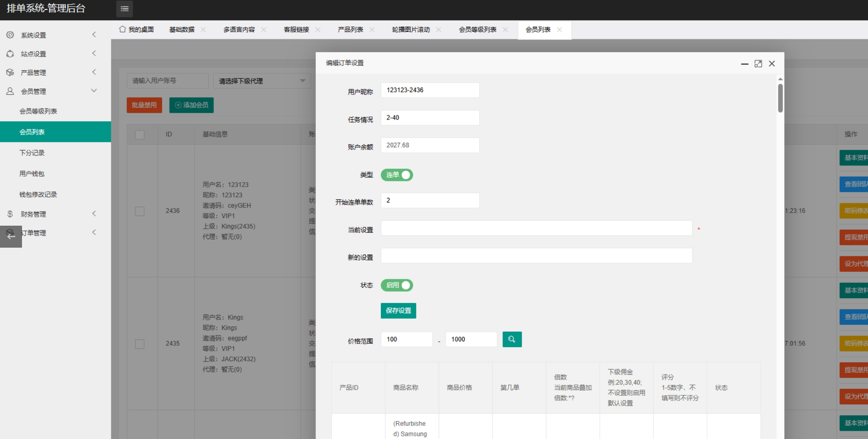868x439 pixels.
Task: Click the System Settings gear icon
Action: pyautogui.click(x=10, y=35)
